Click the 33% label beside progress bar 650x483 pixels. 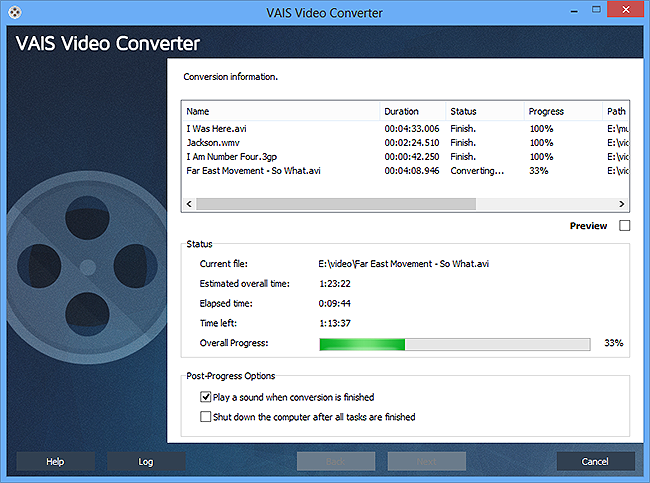click(614, 343)
